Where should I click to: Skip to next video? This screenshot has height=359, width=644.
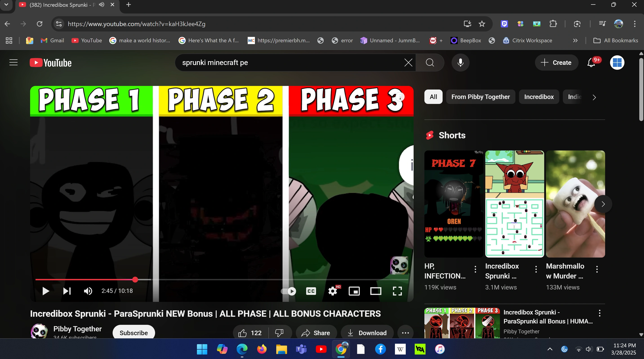coord(67,291)
